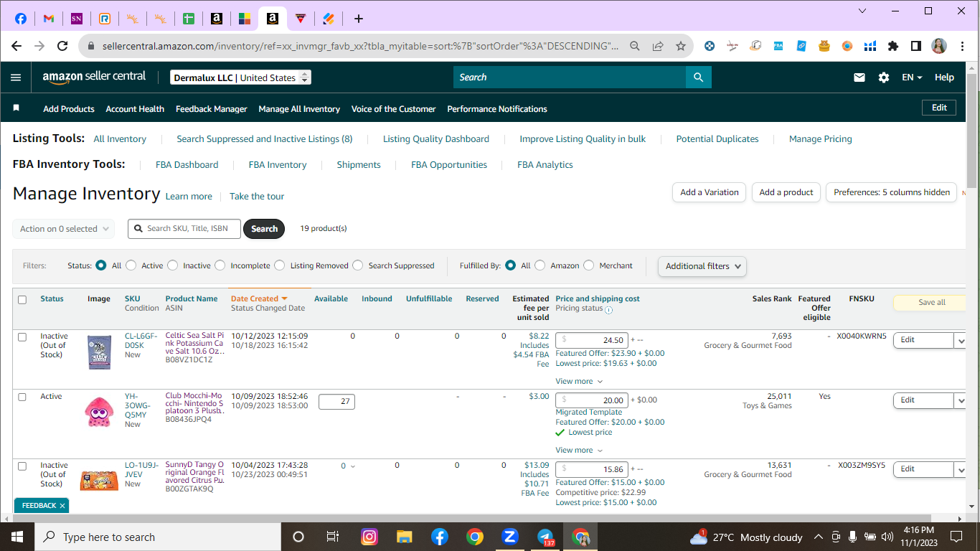980x551 pixels.
Task: Bookmark this page with the star icon
Action: (681, 46)
